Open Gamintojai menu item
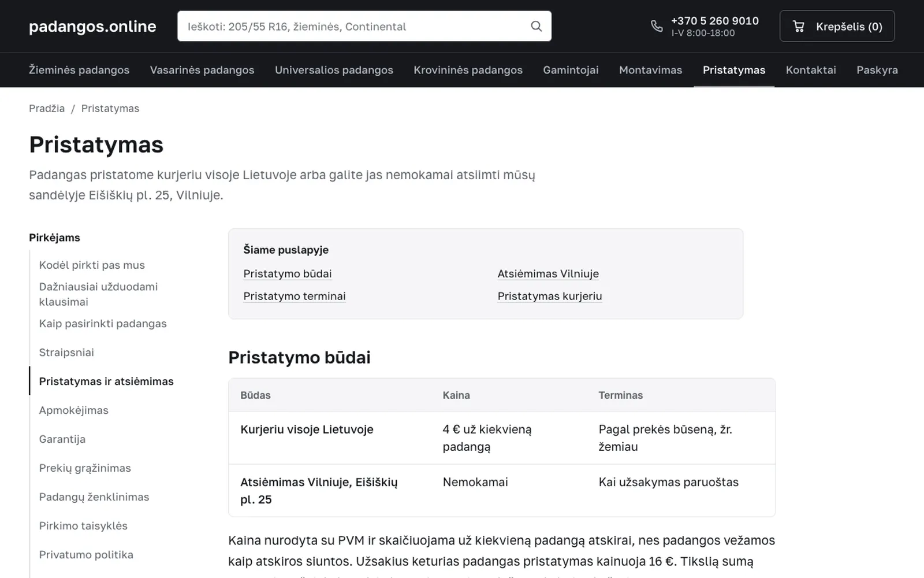Screen dimensions: 924x578 571,70
